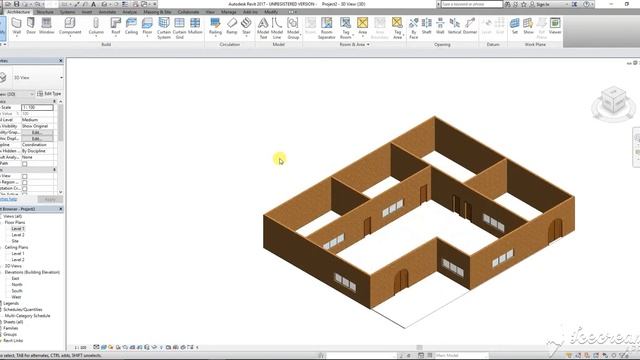The height and width of the screenshot is (360, 640).
Task: Select the Dormer opening tool
Action: (470, 26)
